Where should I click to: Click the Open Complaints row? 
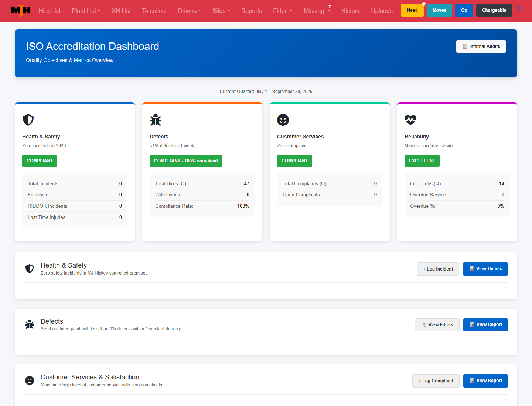(330, 195)
